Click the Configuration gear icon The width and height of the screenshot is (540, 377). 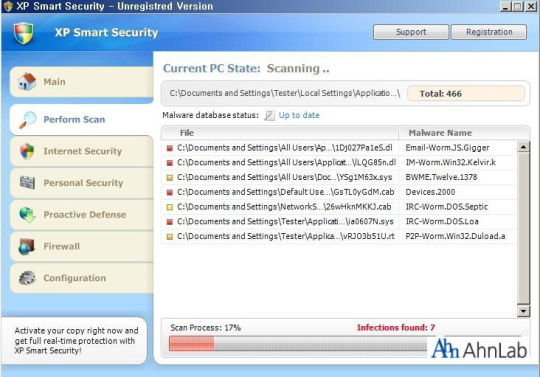[x=27, y=278]
